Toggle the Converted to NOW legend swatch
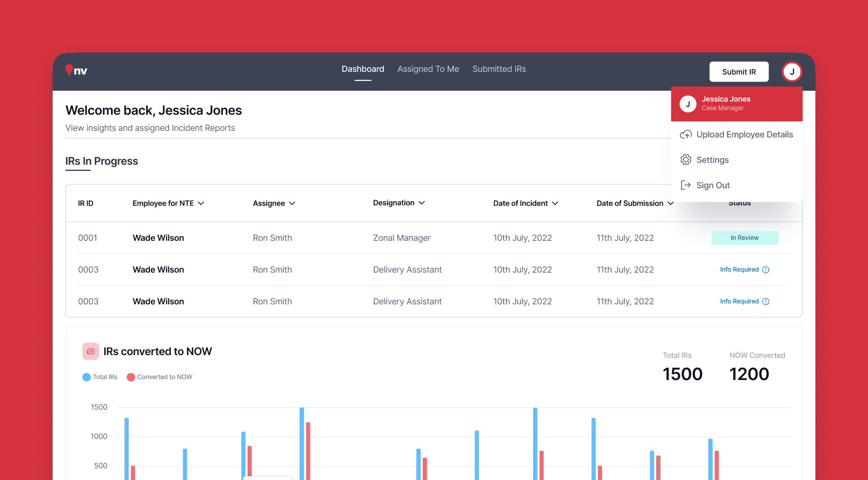Viewport: 868px width, 480px height. tap(131, 377)
